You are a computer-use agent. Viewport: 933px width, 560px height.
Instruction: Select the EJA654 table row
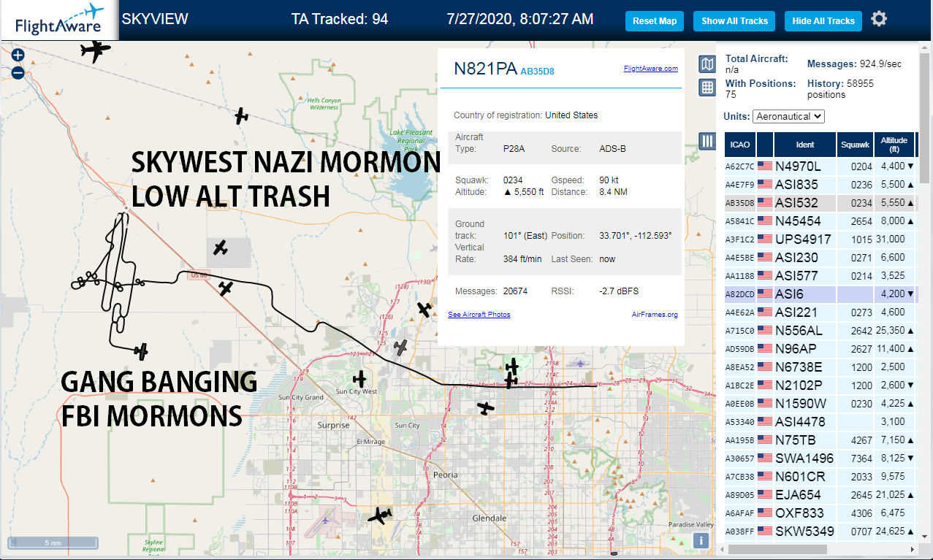[820, 495]
